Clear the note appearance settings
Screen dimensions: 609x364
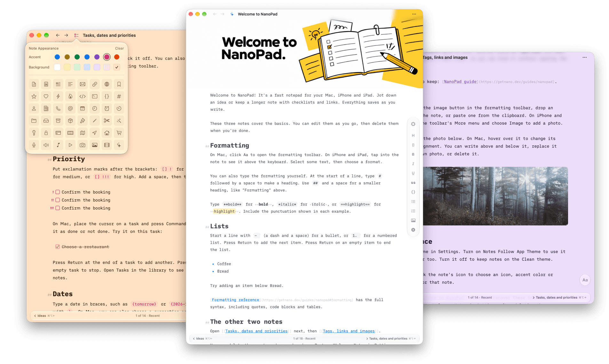coord(119,48)
